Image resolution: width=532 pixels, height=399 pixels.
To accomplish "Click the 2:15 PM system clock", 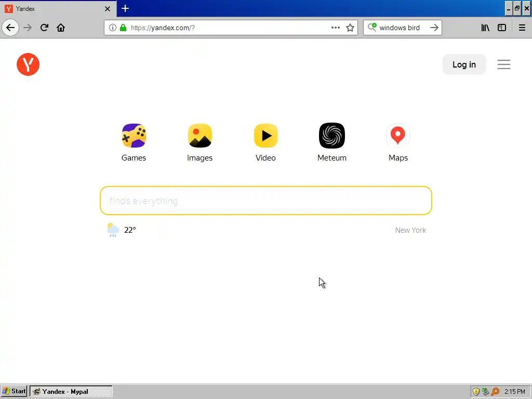I will click(x=515, y=392).
